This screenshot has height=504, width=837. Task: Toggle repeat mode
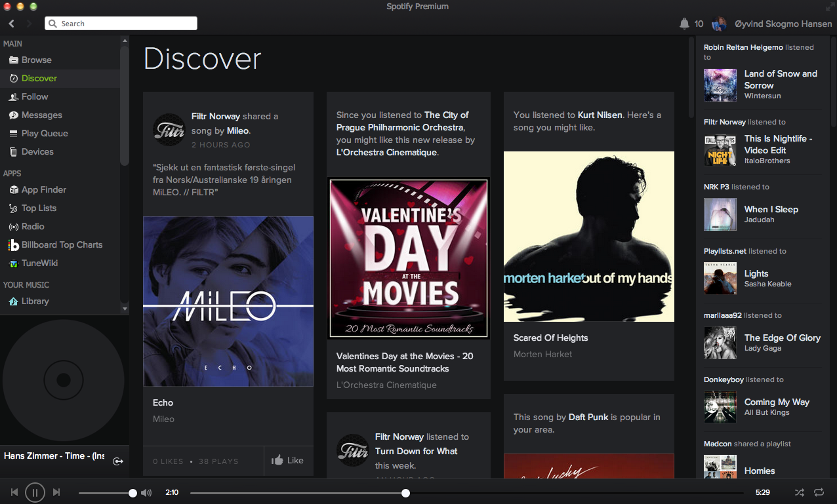pyautogui.click(x=819, y=492)
